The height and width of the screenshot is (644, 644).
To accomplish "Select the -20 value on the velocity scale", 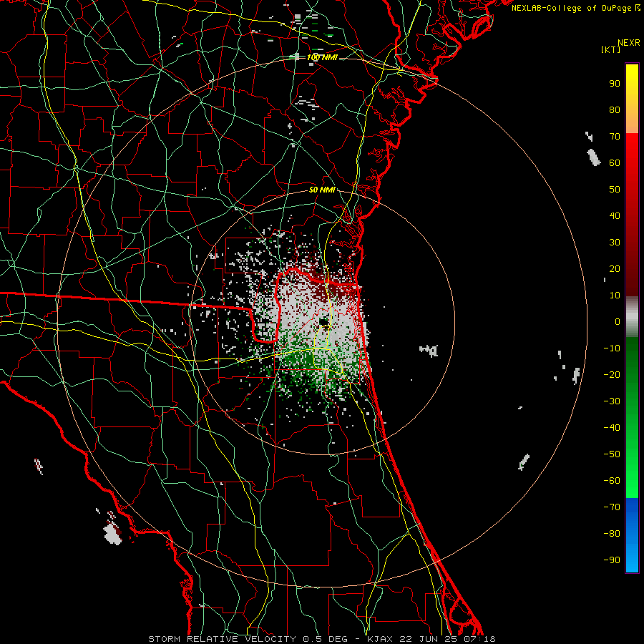I will pos(612,375).
